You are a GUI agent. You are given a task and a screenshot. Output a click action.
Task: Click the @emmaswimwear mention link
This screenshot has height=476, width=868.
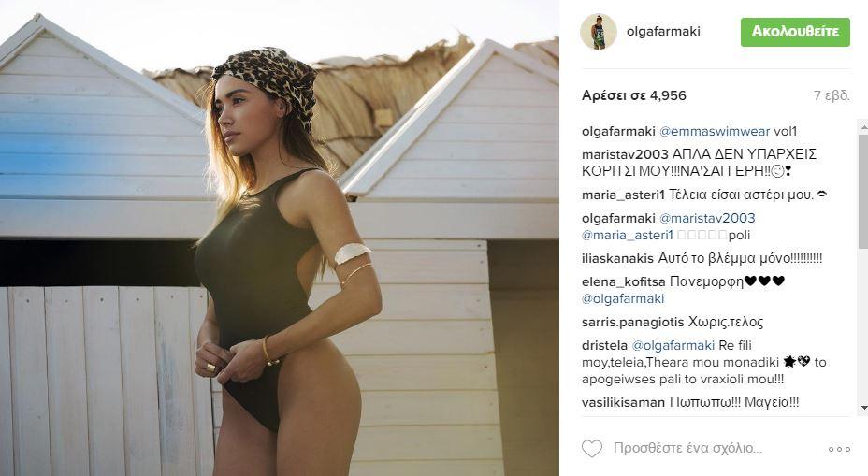715,131
